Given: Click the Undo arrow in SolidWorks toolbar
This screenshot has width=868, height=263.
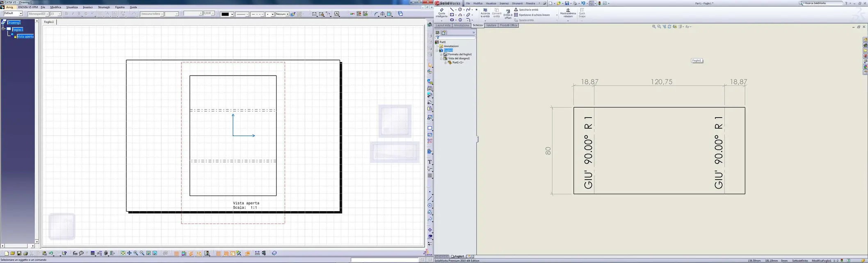Looking at the screenshot, I should coord(583,3).
